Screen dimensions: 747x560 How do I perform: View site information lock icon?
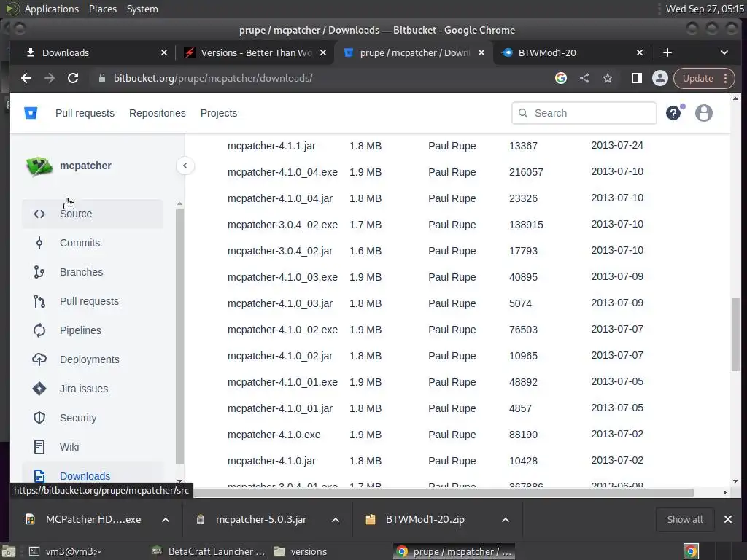pyautogui.click(x=101, y=78)
